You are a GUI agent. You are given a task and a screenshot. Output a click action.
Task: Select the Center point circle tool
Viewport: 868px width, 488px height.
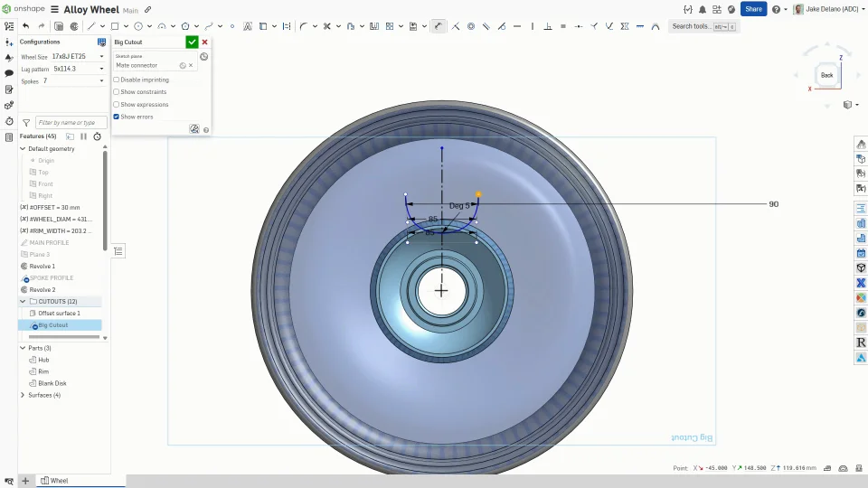pos(138,26)
